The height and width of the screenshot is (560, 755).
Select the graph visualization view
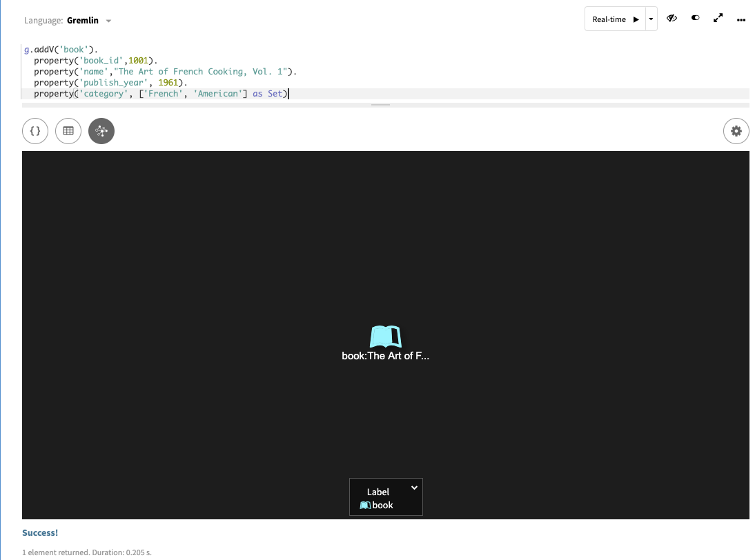coord(101,131)
